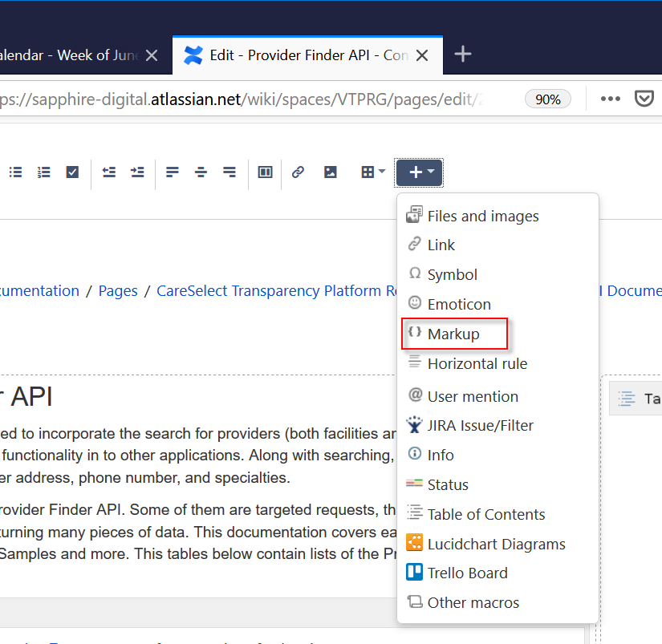Viewport: 662px width, 644px height.
Task: Choose User mention
Action: click(498, 397)
